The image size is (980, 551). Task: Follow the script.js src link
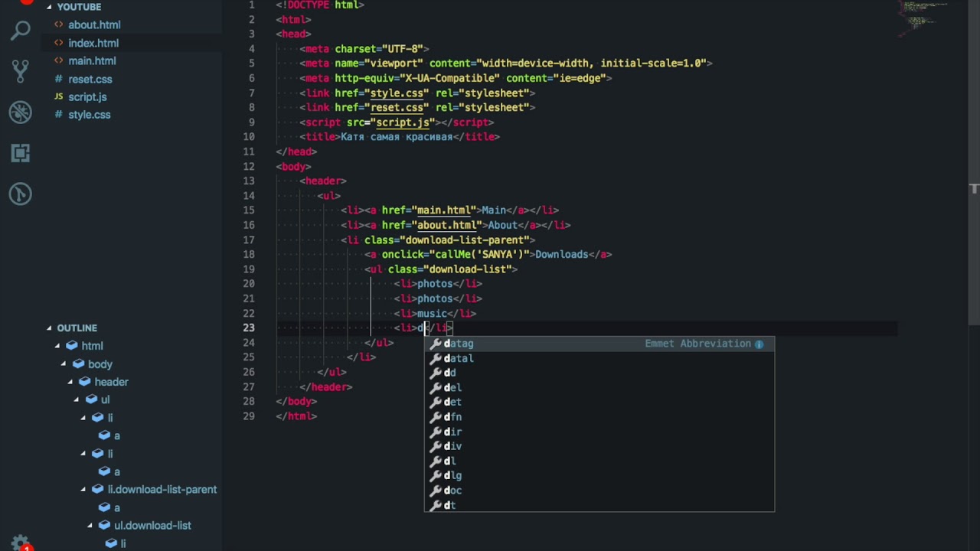pyautogui.click(x=403, y=122)
